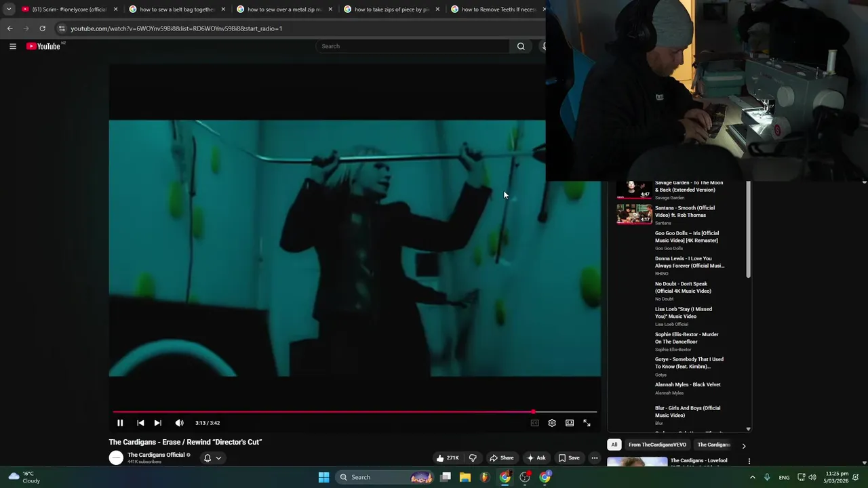Play Blur Girls And Boys
This screenshot has width=868, height=488.
coord(688,411)
